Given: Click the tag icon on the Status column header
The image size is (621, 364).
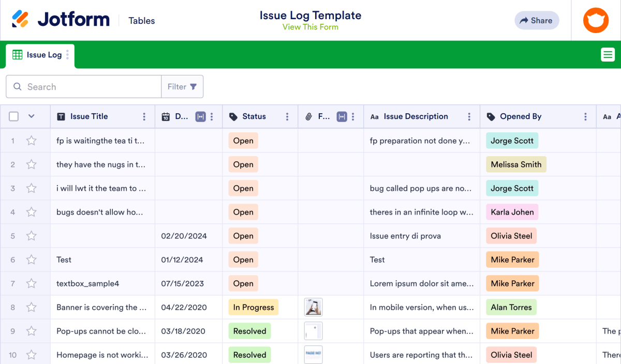Looking at the screenshot, I should (233, 116).
